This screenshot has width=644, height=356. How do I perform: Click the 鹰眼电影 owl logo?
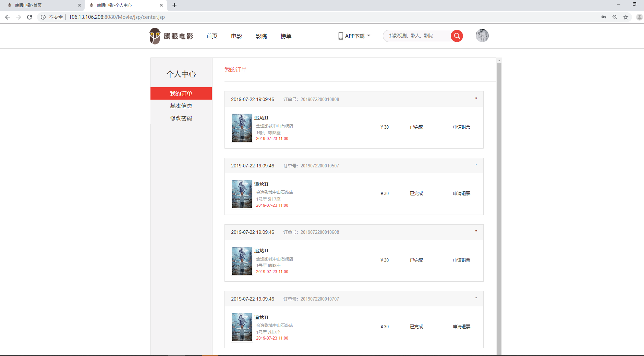point(155,36)
